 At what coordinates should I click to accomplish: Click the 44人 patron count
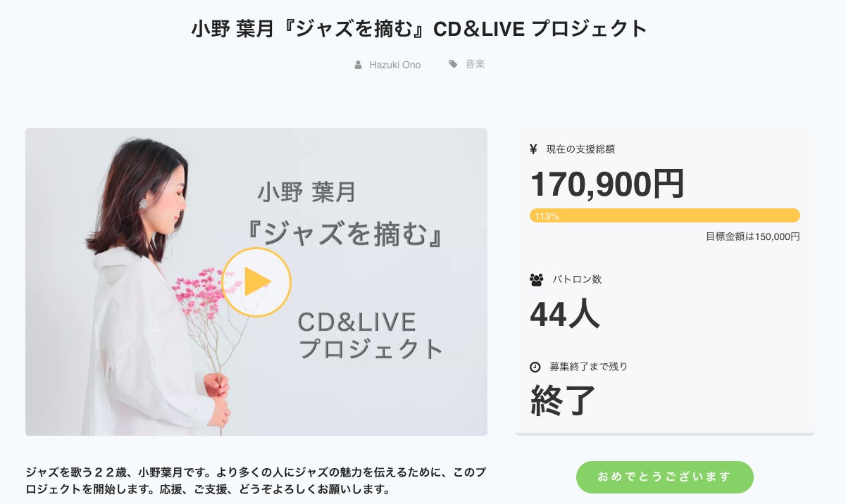[565, 314]
